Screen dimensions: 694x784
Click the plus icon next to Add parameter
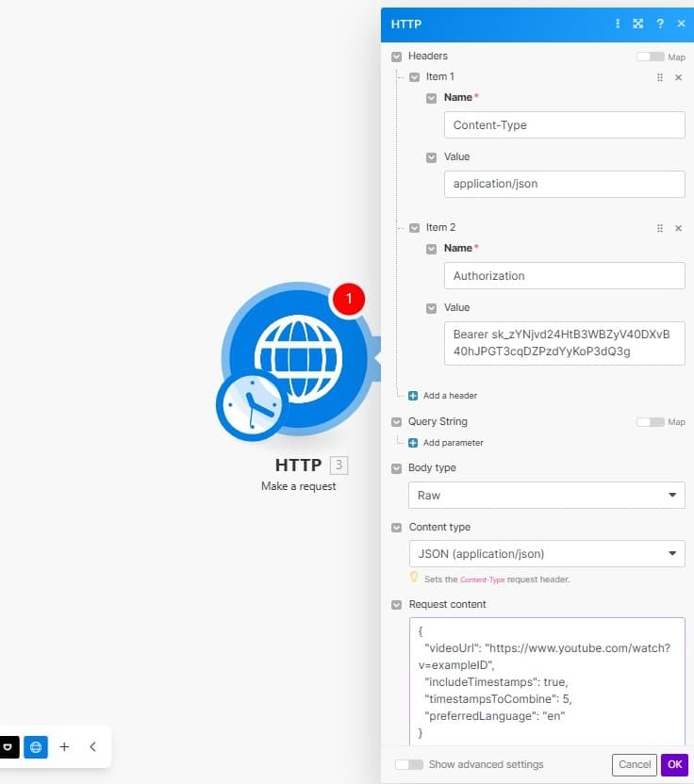pyautogui.click(x=413, y=443)
